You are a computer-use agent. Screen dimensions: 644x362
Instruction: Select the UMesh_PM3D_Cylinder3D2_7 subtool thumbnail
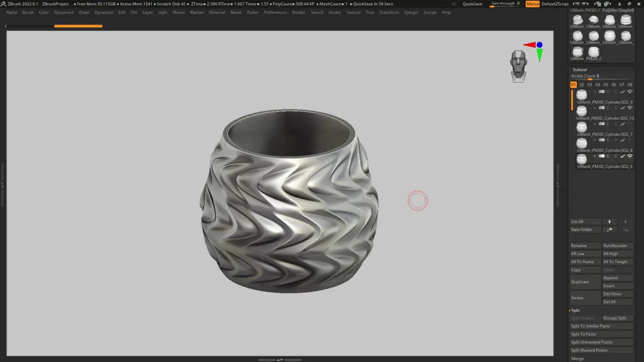point(581,127)
